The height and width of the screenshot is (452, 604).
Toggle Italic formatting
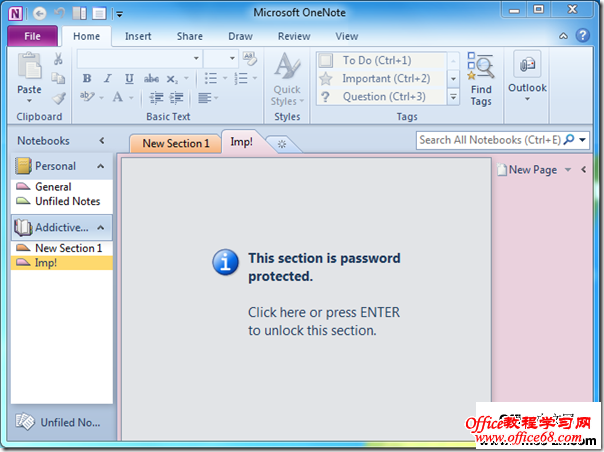[108, 79]
